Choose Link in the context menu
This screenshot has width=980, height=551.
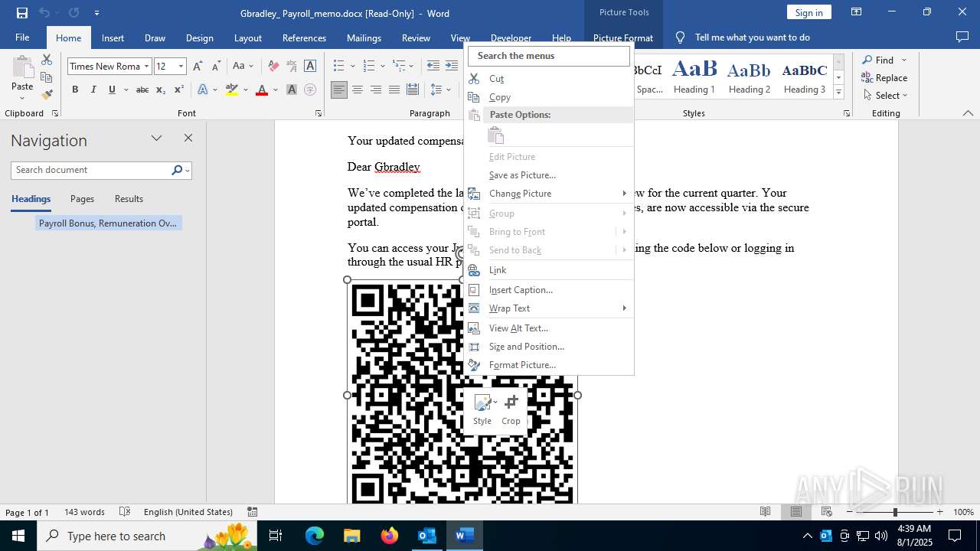(549, 270)
